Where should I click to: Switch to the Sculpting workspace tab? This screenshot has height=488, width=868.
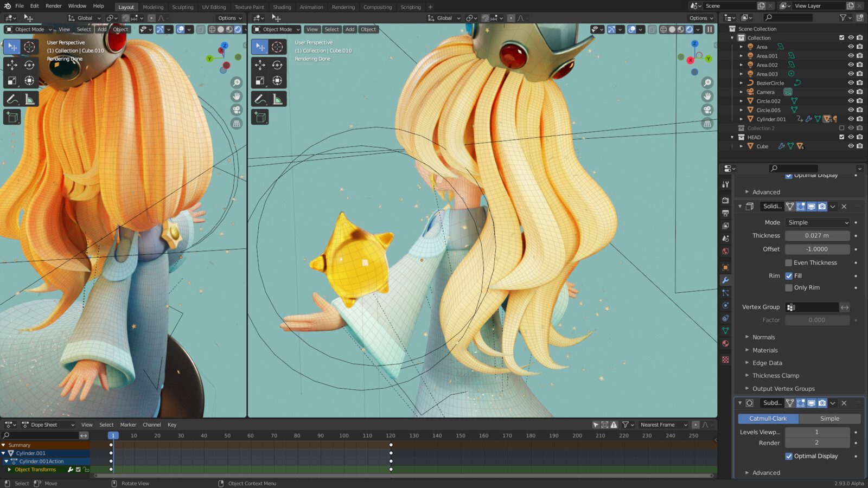(182, 7)
